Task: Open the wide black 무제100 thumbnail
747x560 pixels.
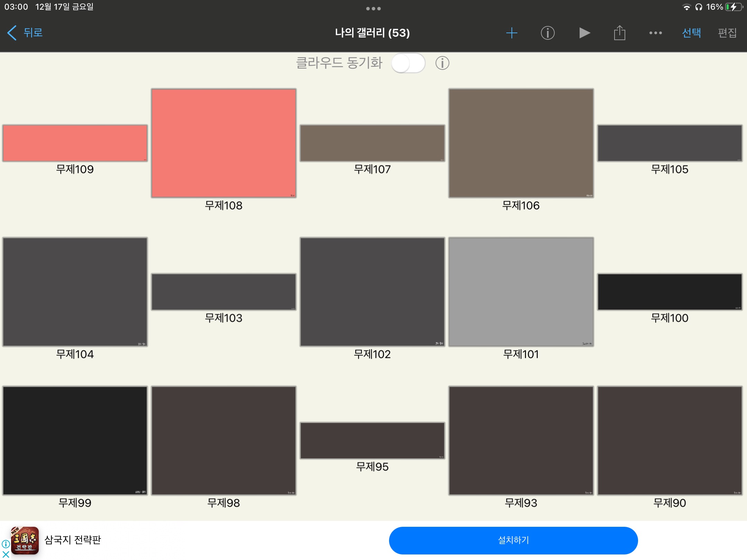Action: [670, 292]
